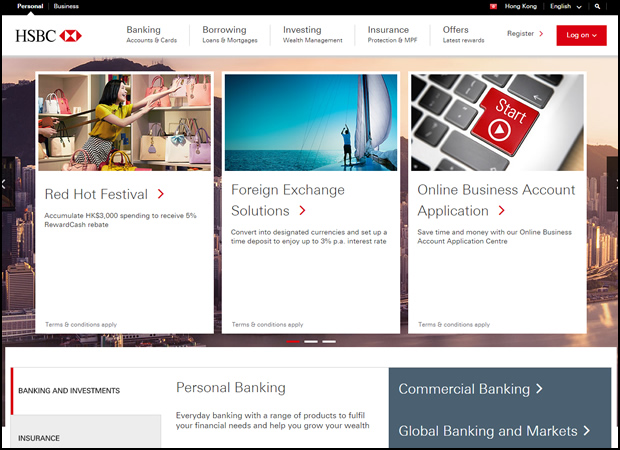Click the Hong Kong flag icon
Image resolution: width=620 pixels, height=450 pixels.
point(493,6)
